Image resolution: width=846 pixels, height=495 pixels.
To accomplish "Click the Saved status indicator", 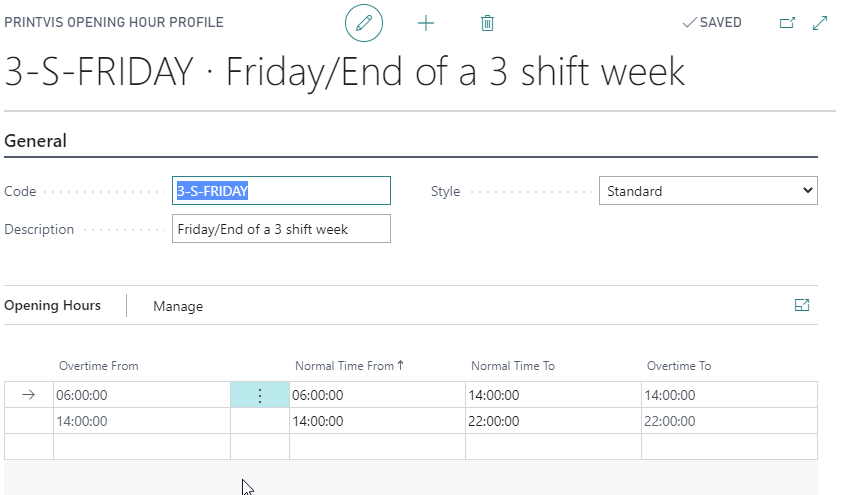I will pos(712,23).
